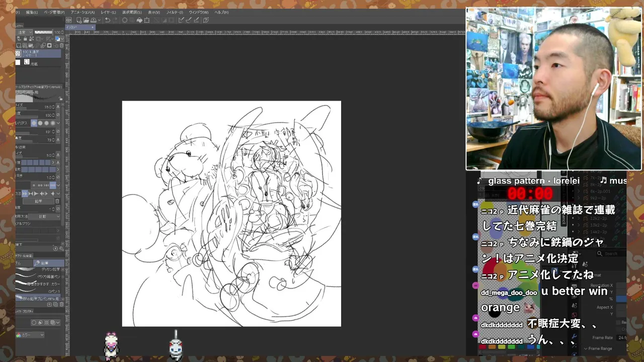Open the 編集(E) menu
The height and width of the screenshot is (362, 644).
[31, 12]
